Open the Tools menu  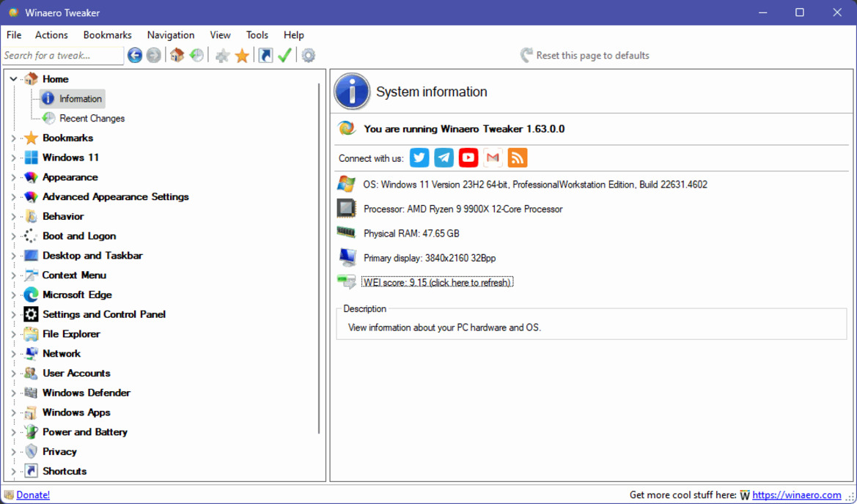(x=257, y=34)
